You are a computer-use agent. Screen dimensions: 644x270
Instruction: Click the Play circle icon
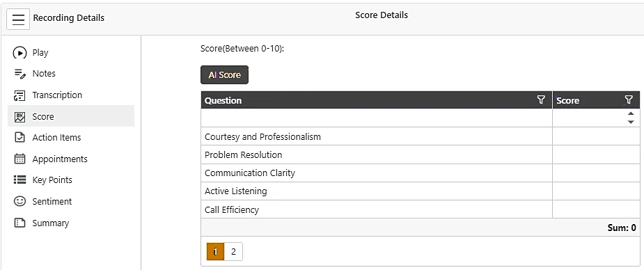19,53
